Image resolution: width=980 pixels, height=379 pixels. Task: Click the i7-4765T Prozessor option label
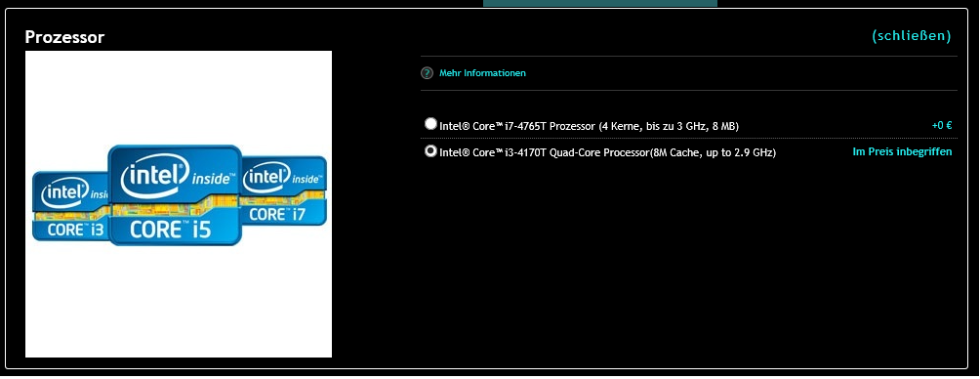point(589,126)
